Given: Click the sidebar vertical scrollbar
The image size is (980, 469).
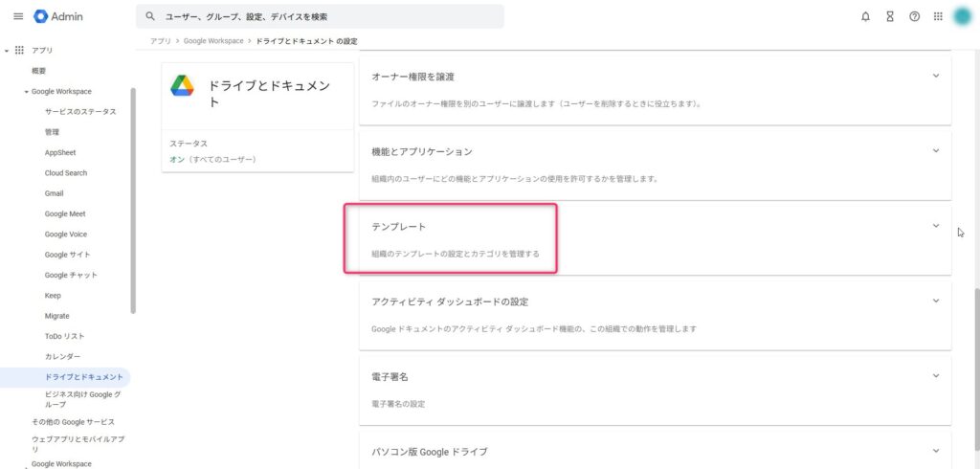Looking at the screenshot, I should 132,200.
